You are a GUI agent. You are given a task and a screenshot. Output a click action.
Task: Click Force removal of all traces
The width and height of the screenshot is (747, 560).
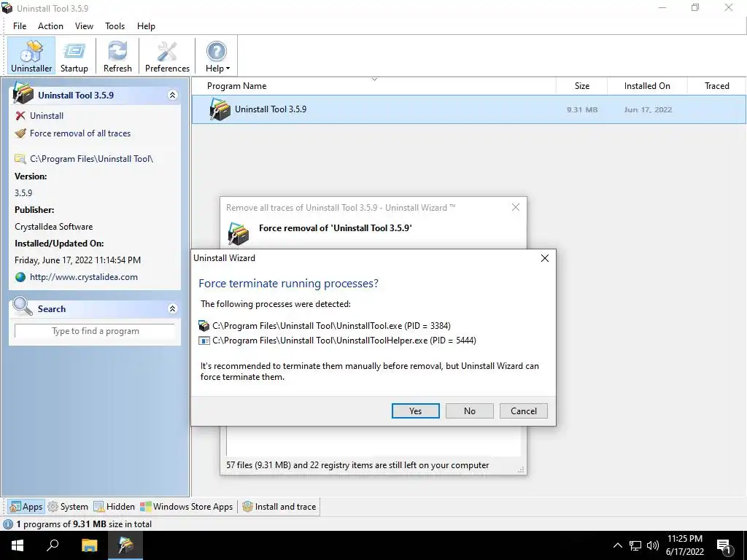(73, 133)
